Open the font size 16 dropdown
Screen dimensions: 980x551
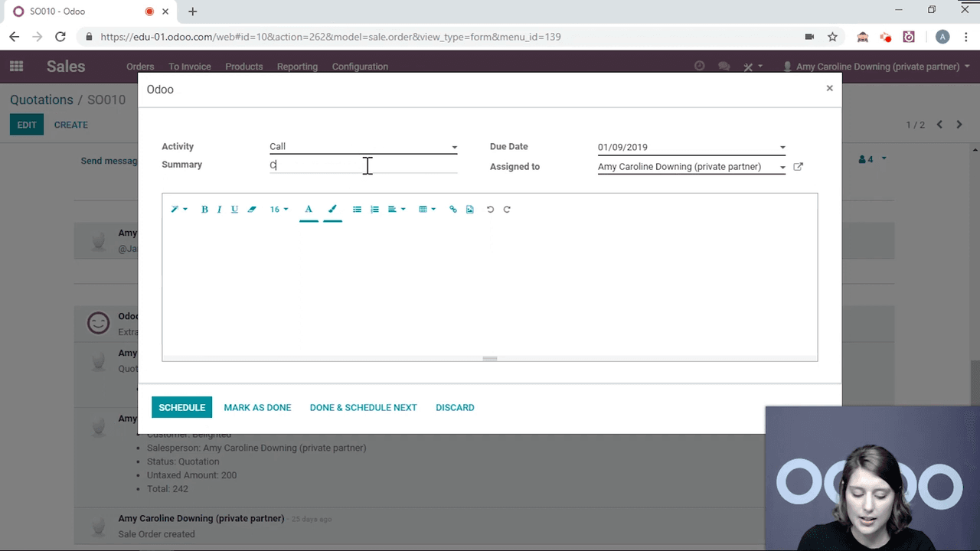(x=279, y=210)
